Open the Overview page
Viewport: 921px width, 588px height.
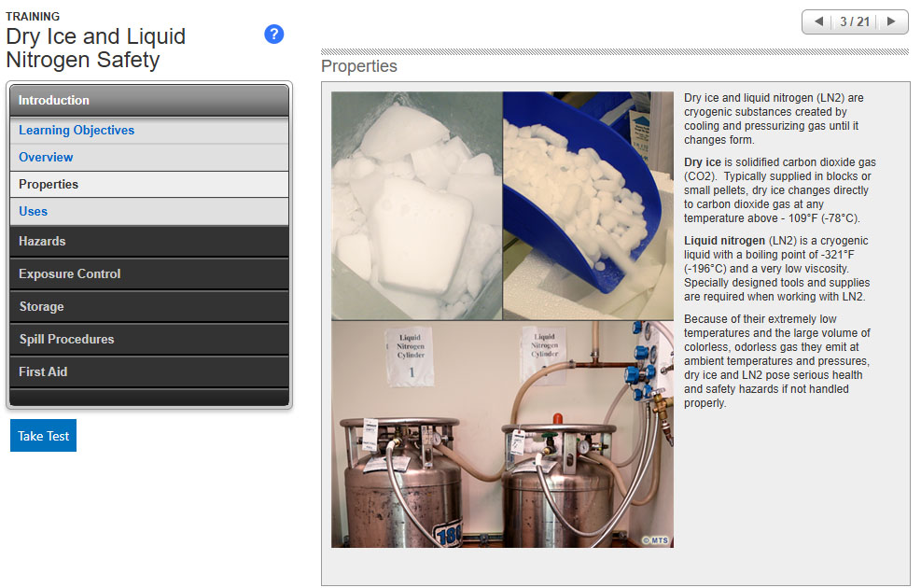[46, 158]
